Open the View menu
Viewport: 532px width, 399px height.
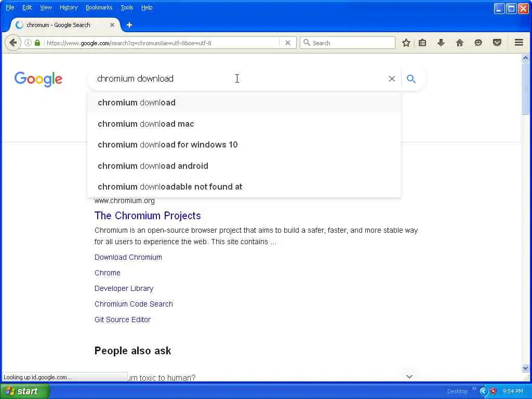(46, 7)
